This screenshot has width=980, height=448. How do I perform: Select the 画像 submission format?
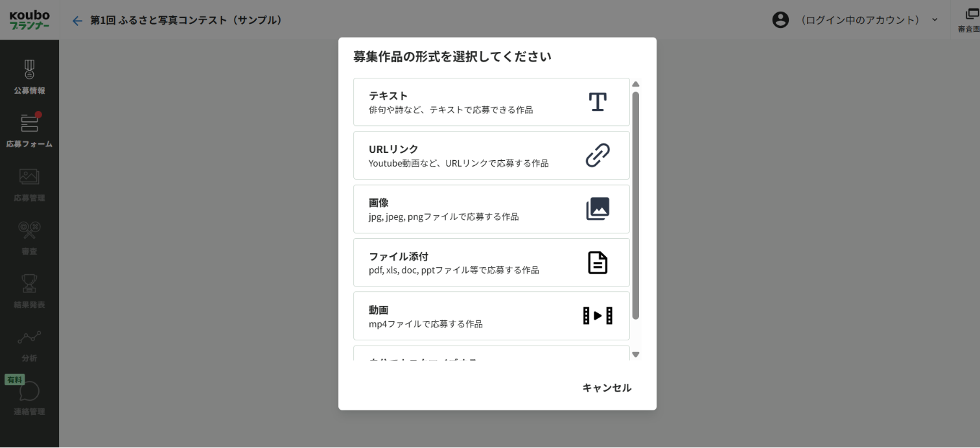pyautogui.click(x=491, y=209)
